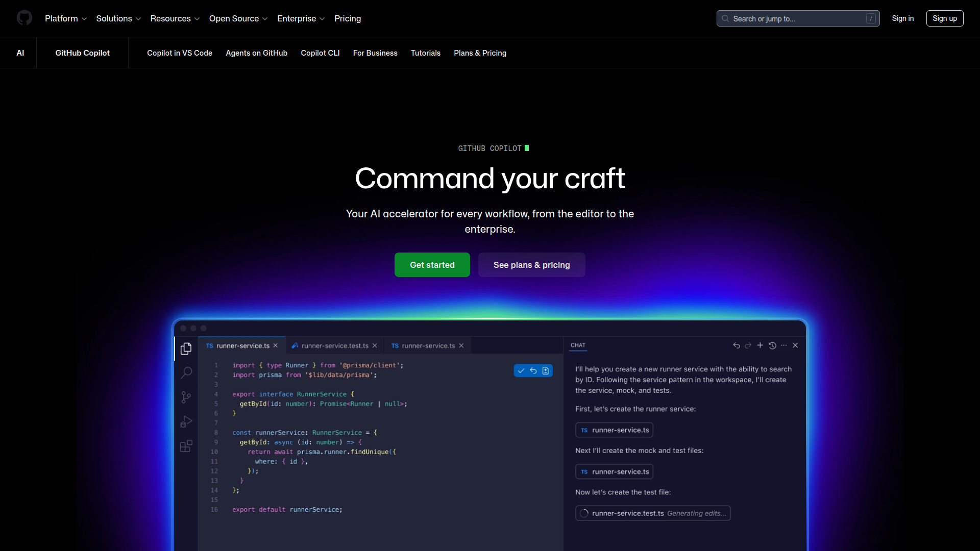This screenshot has width=980, height=551.
Task: Click the TS badge on first editor tab
Action: [x=209, y=346]
